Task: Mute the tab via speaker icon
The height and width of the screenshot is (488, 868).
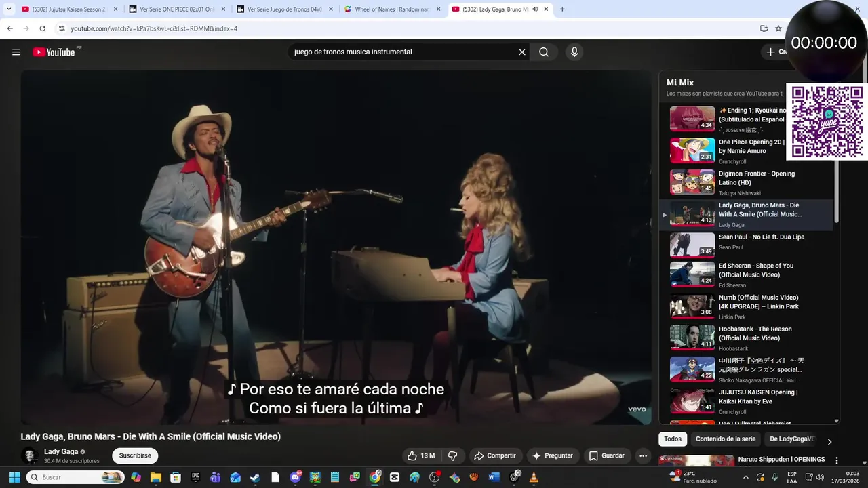Action: [535, 9]
